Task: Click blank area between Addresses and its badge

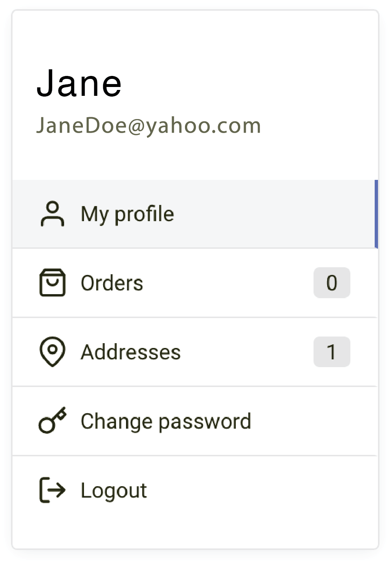Action: click(247, 352)
